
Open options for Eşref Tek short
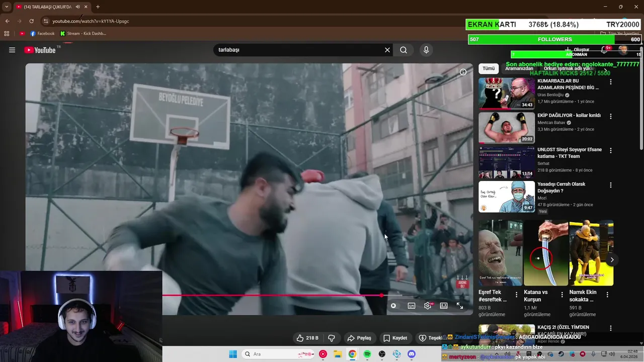click(x=516, y=295)
